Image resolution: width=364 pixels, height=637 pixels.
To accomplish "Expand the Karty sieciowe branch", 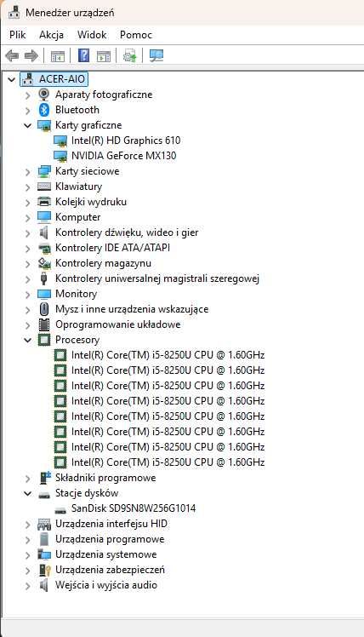I will point(27,172).
